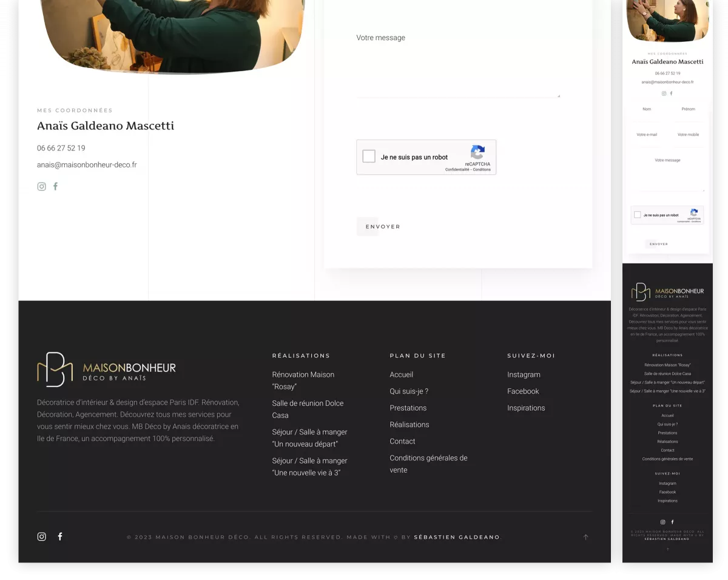Click reCAPTCHA Confidentialité link in desktop form

457,170
